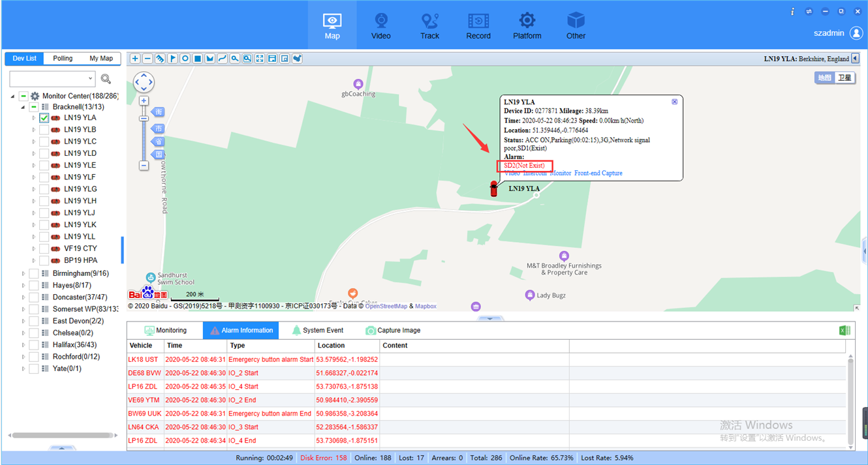Open the Capture Image tab
The image size is (868, 465).
(x=394, y=331)
